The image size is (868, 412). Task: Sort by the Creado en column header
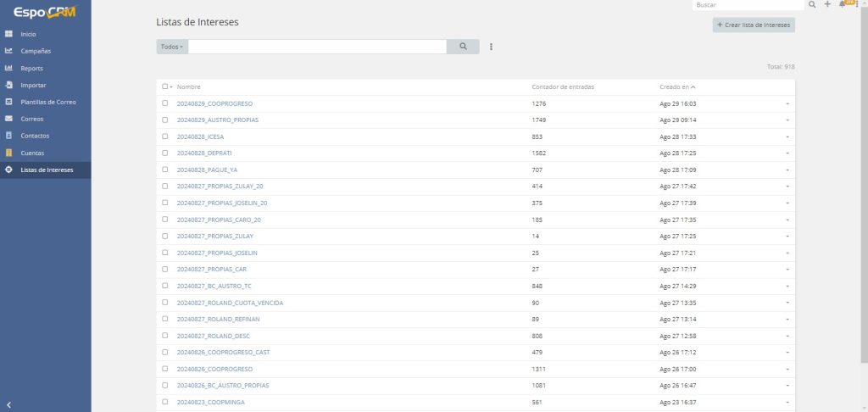677,86
